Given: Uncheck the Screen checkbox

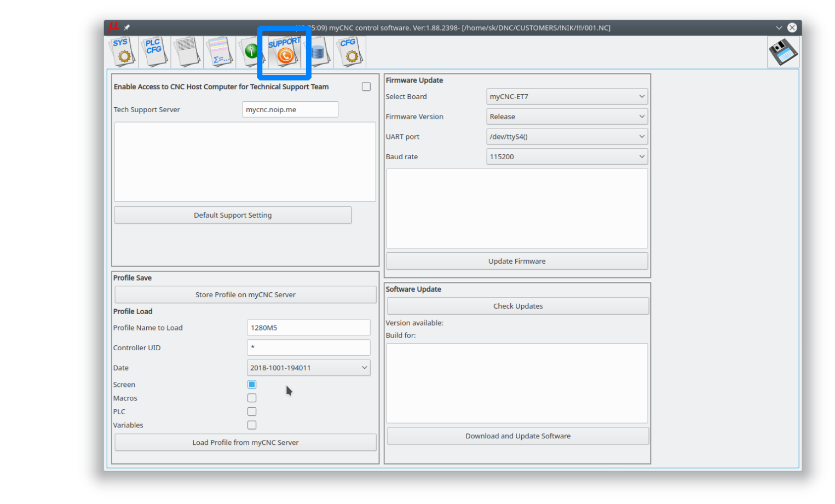Looking at the screenshot, I should 252,385.
